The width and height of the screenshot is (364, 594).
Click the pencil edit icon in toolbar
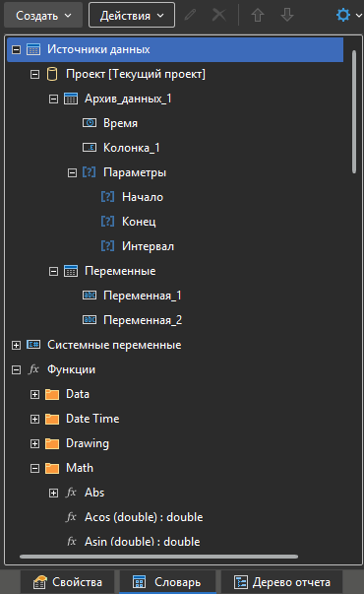[190, 16]
